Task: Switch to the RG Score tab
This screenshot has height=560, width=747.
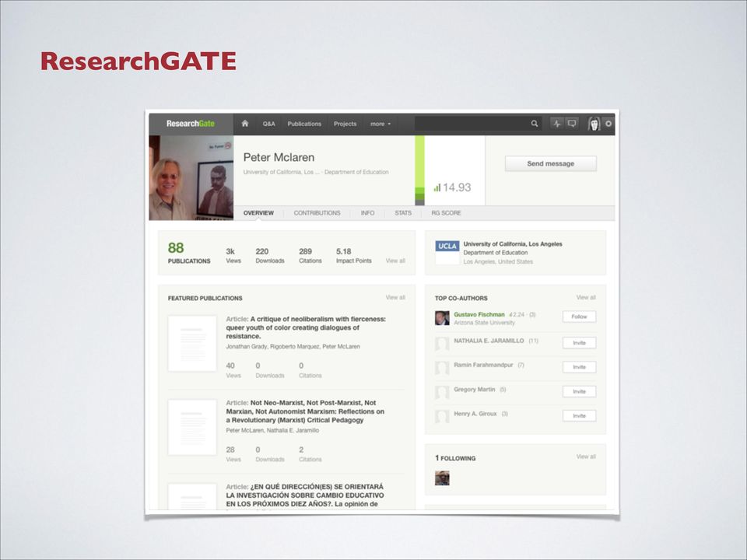Action: pyautogui.click(x=446, y=213)
